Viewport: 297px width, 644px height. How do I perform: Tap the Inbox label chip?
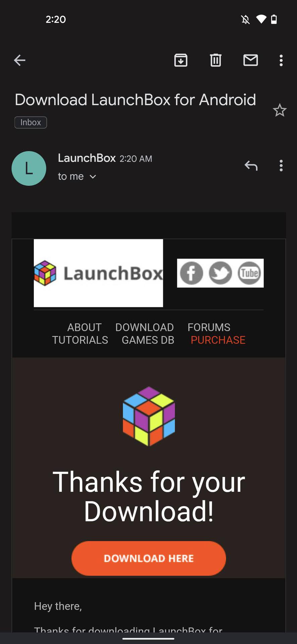(x=31, y=122)
